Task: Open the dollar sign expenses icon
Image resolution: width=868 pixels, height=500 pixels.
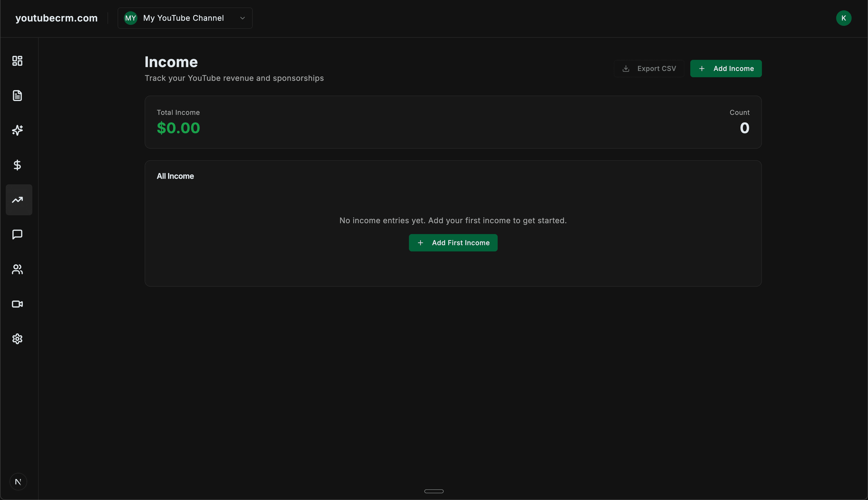Action: click(17, 165)
